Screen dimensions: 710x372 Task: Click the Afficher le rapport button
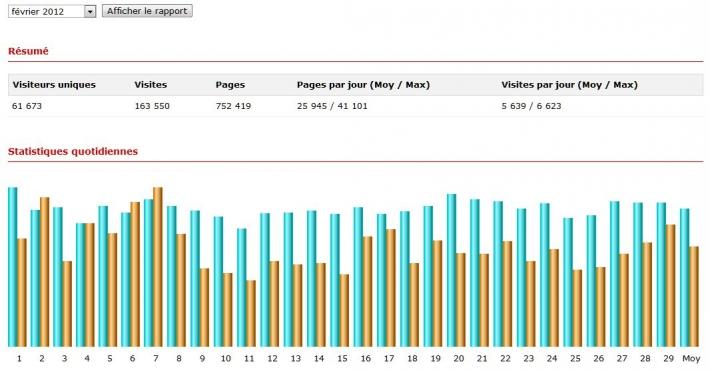tap(147, 11)
